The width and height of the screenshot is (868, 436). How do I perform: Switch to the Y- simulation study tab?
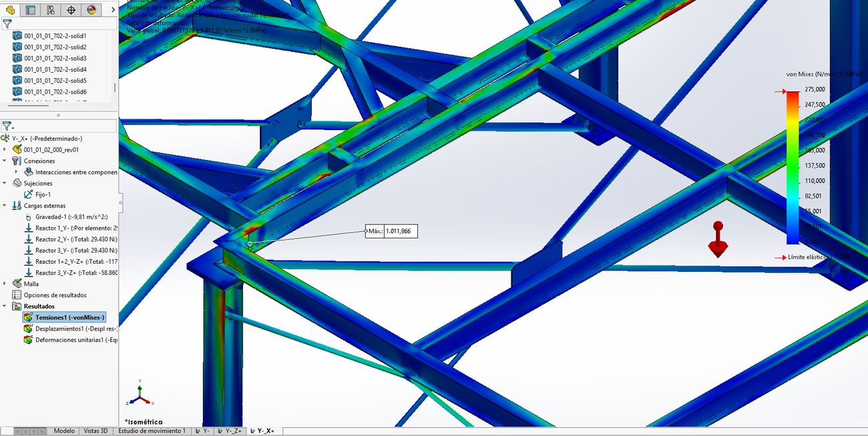(x=203, y=431)
